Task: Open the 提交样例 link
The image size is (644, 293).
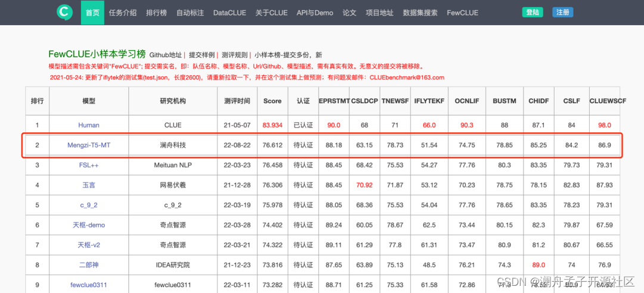Action: (x=202, y=55)
